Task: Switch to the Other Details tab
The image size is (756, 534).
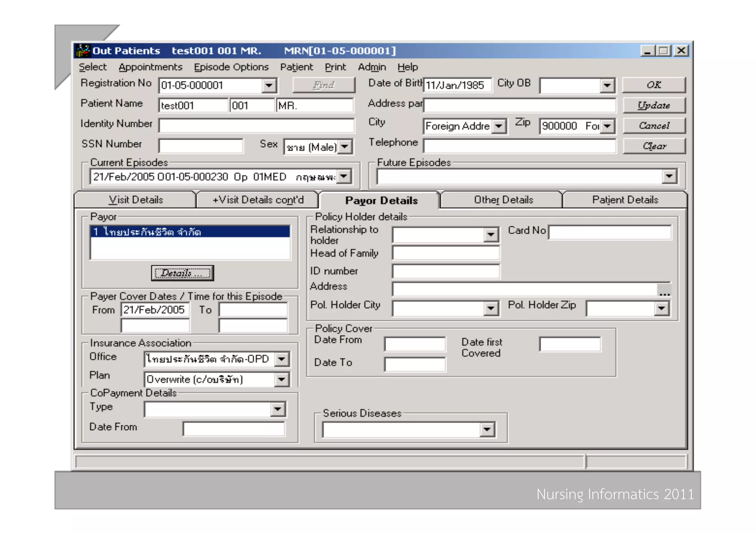Action: coord(503,200)
